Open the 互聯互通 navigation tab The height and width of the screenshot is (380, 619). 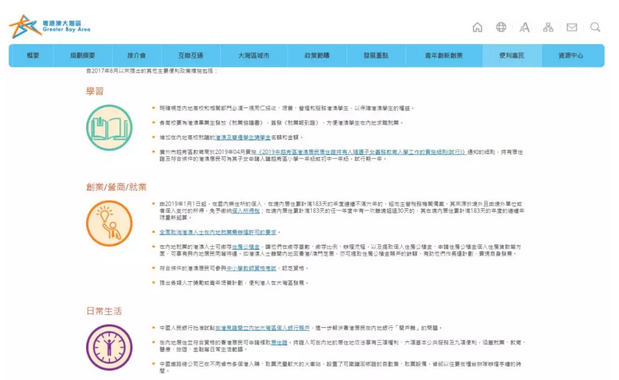[191, 56]
